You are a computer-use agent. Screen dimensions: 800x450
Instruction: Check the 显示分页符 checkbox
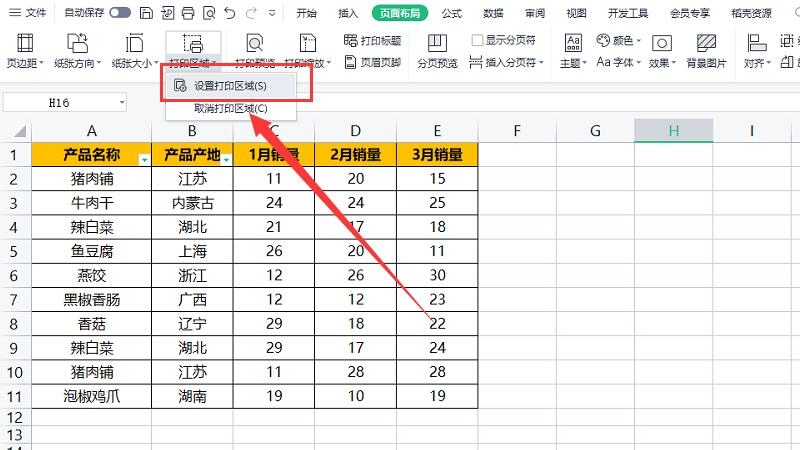[x=478, y=41]
